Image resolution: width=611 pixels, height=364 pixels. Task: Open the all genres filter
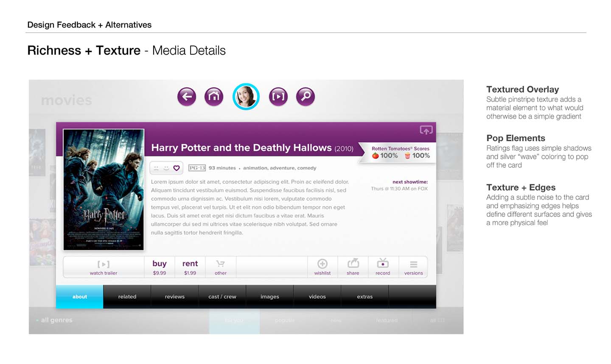point(54,320)
